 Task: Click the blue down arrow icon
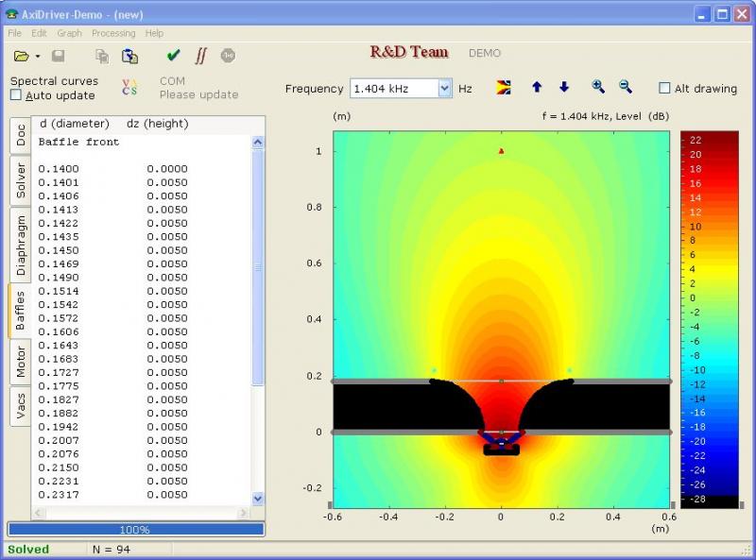point(563,87)
